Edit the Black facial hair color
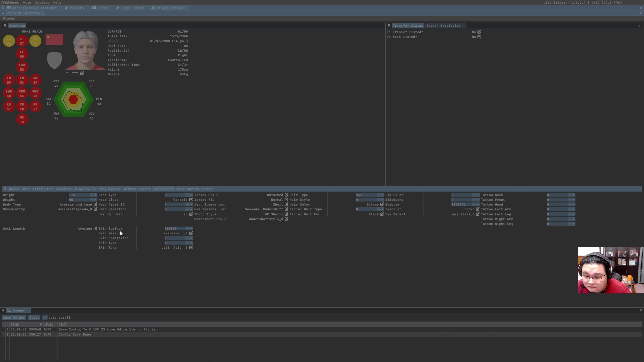 pyautogui.click(x=382, y=214)
